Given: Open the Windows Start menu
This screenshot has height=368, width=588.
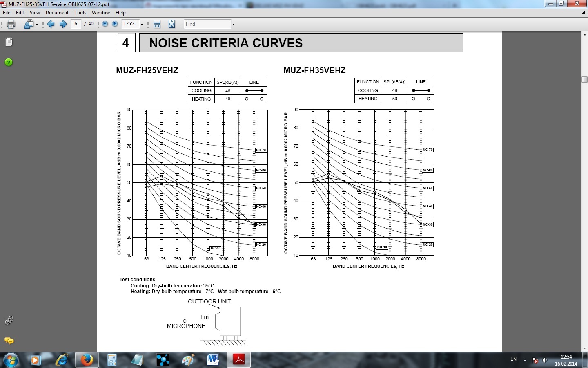Looking at the screenshot, I should [x=11, y=360].
